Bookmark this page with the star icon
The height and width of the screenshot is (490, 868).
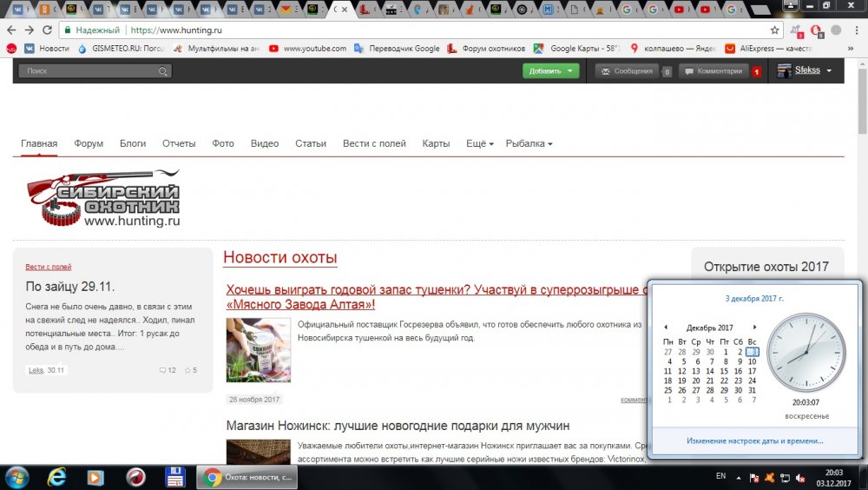point(775,30)
